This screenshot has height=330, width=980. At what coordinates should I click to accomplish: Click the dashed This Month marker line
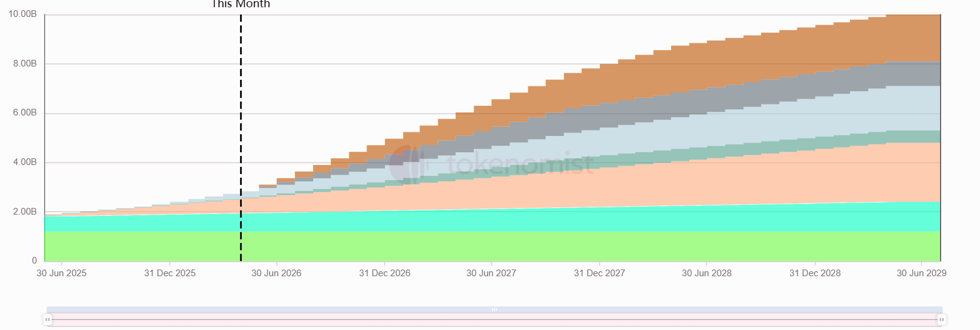tap(241, 138)
